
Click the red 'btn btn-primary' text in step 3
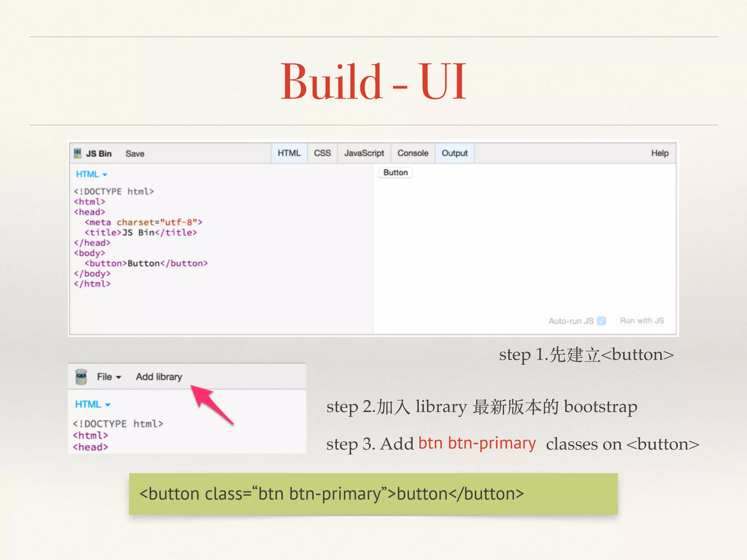pos(477,444)
